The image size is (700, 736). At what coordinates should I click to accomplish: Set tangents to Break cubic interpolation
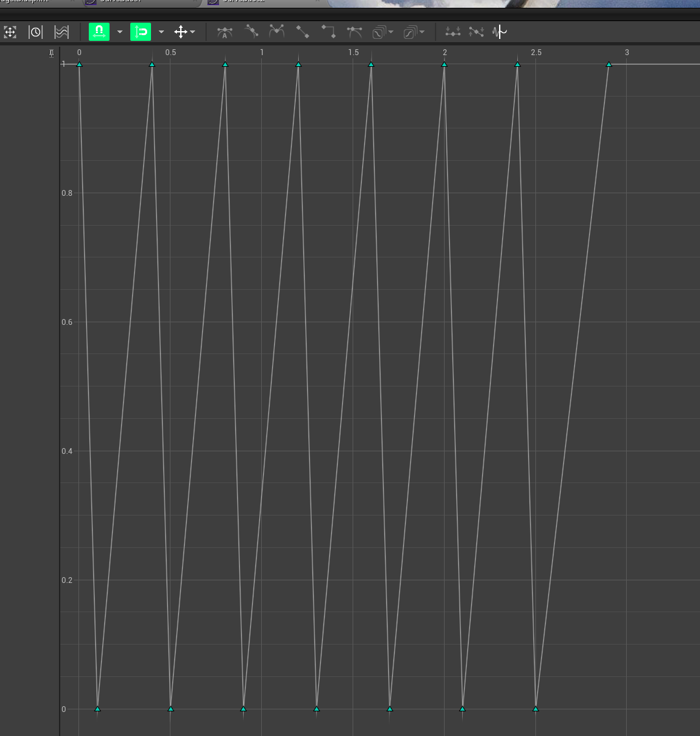point(277,31)
